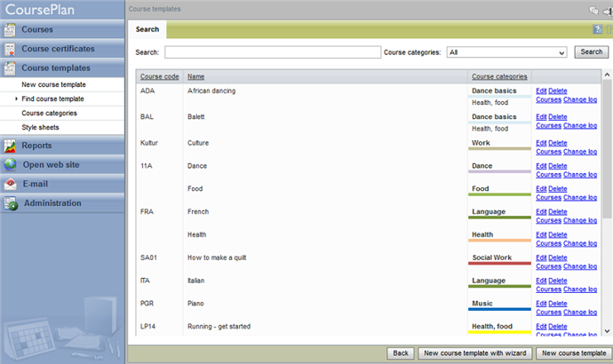Viewport: 613px width, 364px height.
Task: Click the Open web site globe icon
Action: pyautogui.click(x=10, y=165)
